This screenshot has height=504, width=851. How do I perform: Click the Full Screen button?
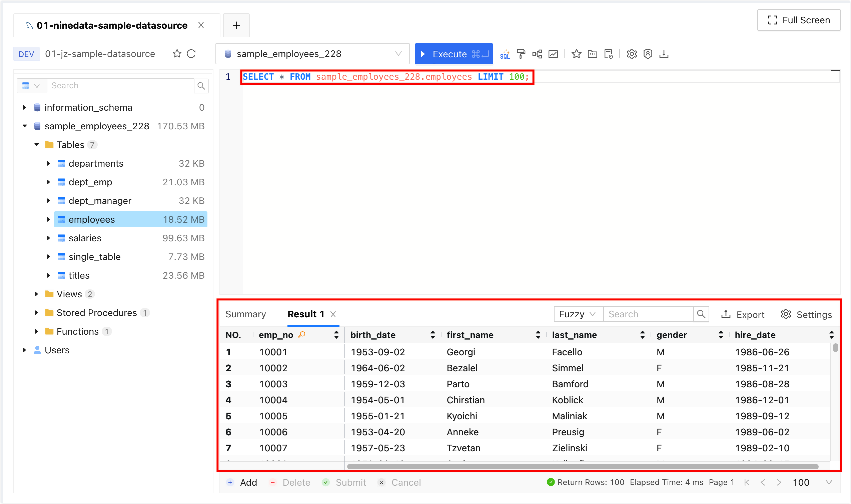[x=799, y=20]
